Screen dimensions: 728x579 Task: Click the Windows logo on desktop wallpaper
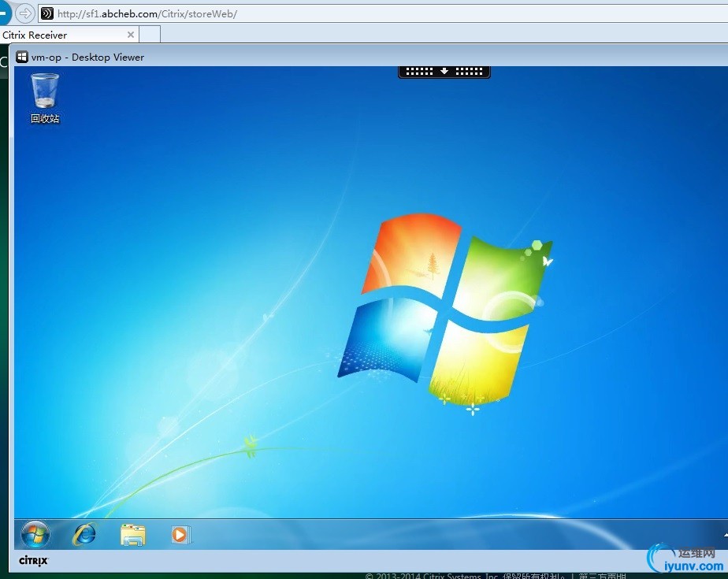446,307
